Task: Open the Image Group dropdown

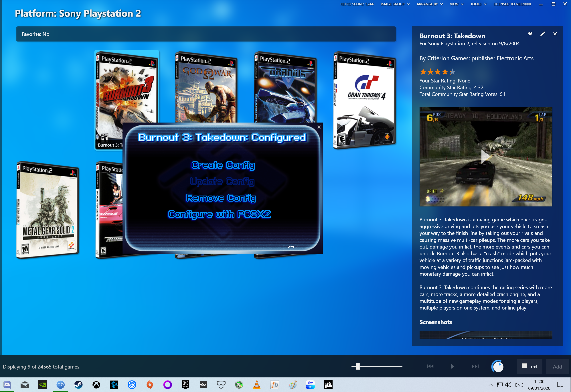Action: coord(395,4)
